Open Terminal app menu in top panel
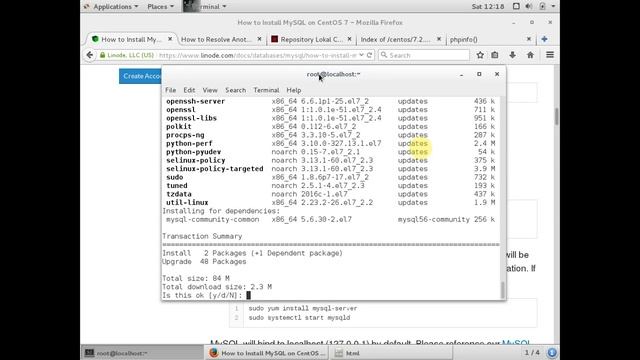640x360 pixels. [205, 7]
